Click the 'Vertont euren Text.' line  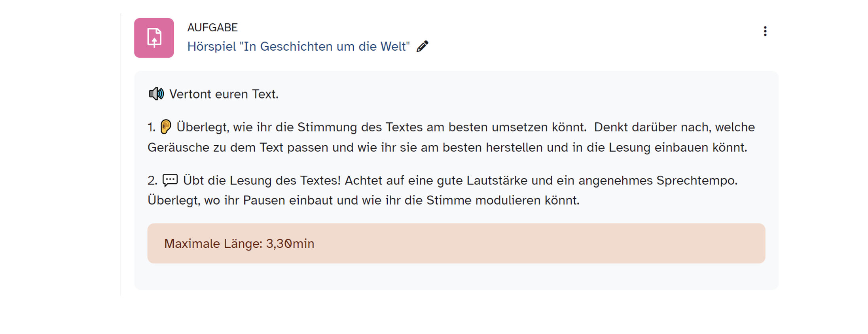tap(224, 94)
